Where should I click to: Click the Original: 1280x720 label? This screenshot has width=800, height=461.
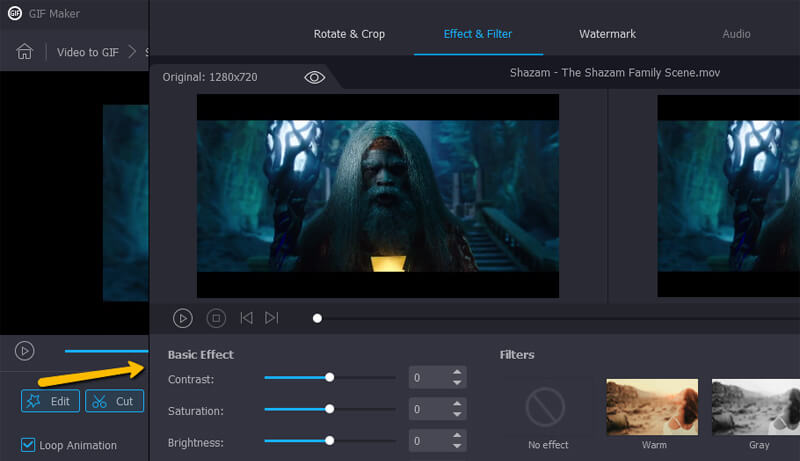click(210, 77)
